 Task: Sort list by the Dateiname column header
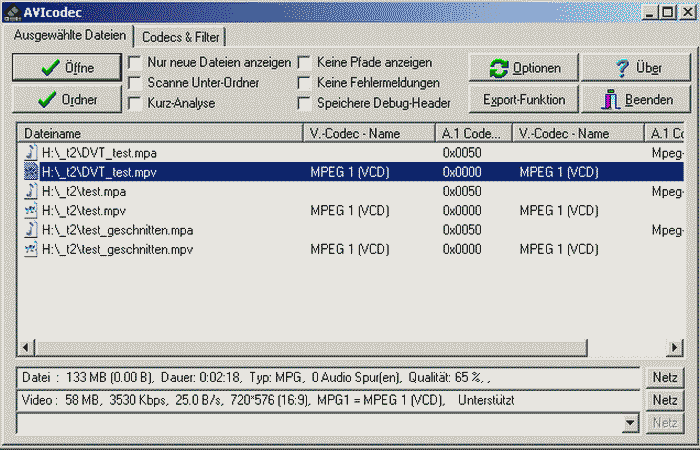160,133
